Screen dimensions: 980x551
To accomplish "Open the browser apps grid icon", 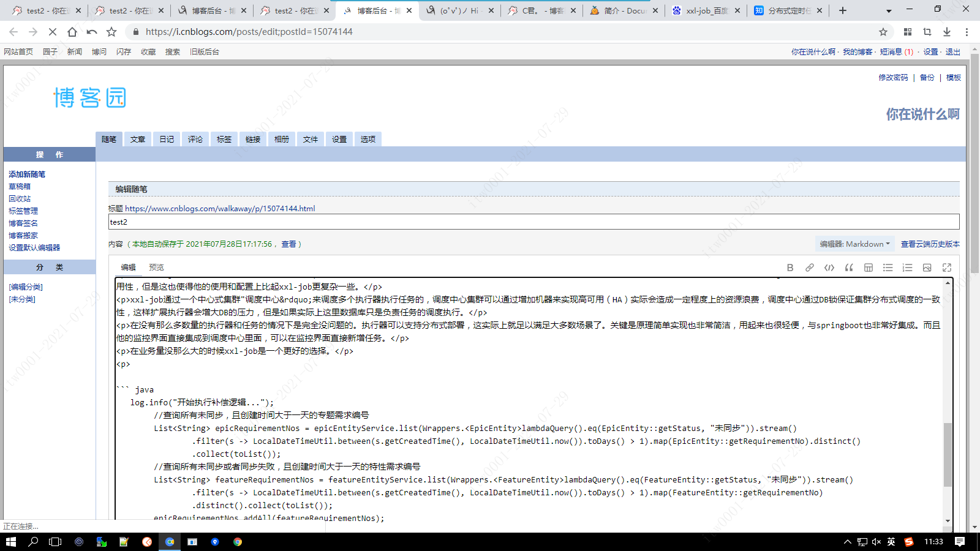I will pos(908,32).
